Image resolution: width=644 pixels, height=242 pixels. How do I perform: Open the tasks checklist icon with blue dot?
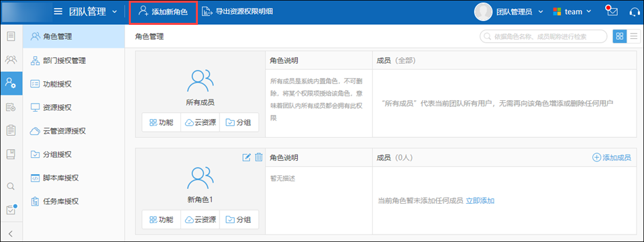(11, 209)
